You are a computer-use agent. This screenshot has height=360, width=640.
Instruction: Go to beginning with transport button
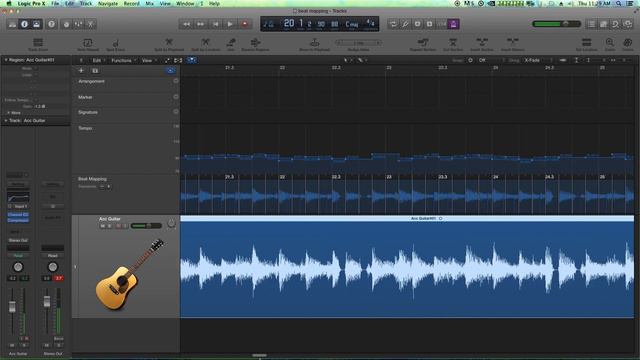coord(216,24)
